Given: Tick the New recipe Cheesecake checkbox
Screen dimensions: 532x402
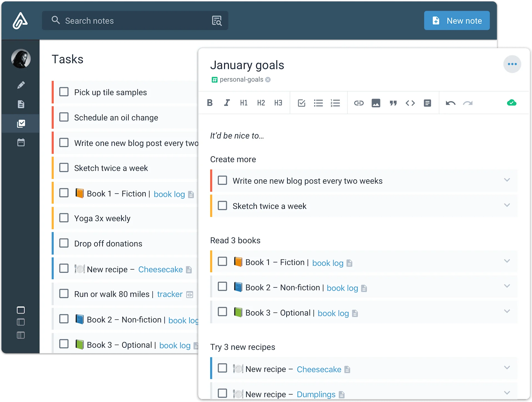Looking at the screenshot, I should click(x=222, y=368).
